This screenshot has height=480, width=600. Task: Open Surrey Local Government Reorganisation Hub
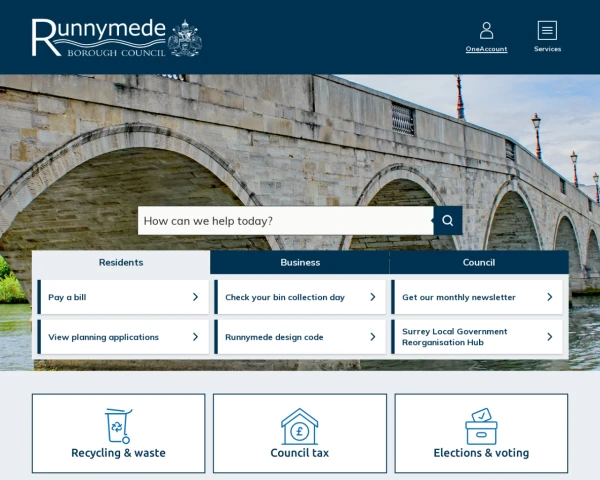click(x=477, y=337)
